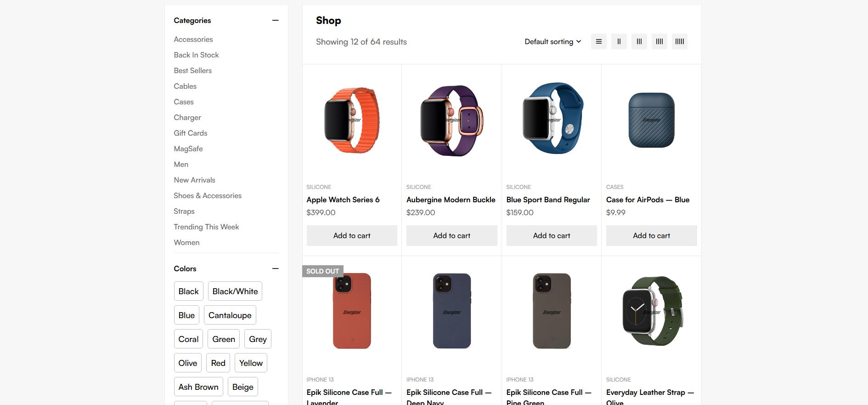Open the Default sorting dropdown
This screenshot has height=405, width=868.
click(552, 41)
